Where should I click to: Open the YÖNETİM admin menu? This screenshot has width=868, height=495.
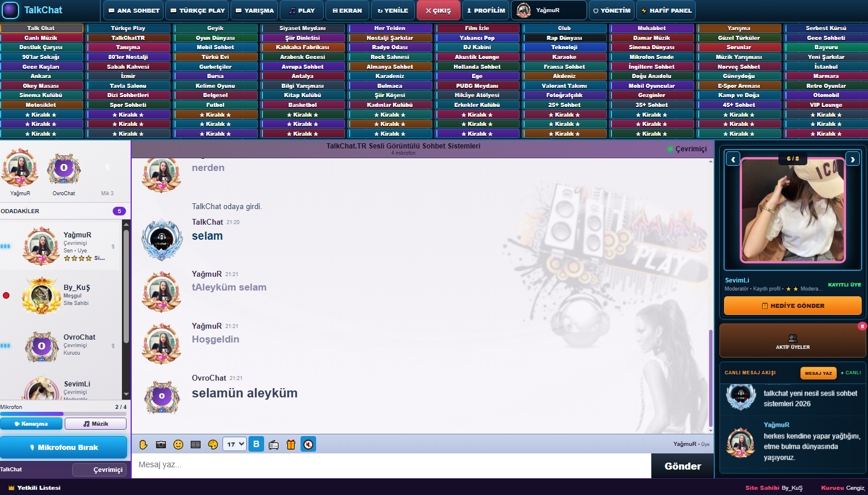(x=612, y=10)
